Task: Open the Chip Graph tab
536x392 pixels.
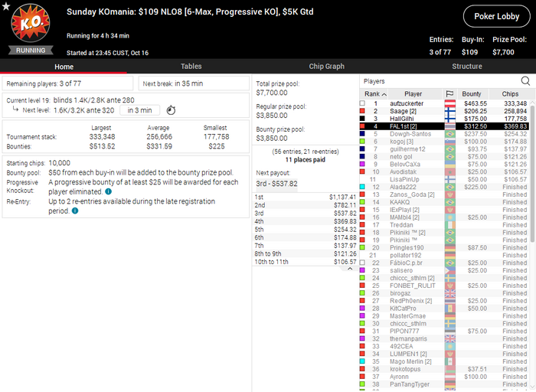Action: pyautogui.click(x=326, y=67)
